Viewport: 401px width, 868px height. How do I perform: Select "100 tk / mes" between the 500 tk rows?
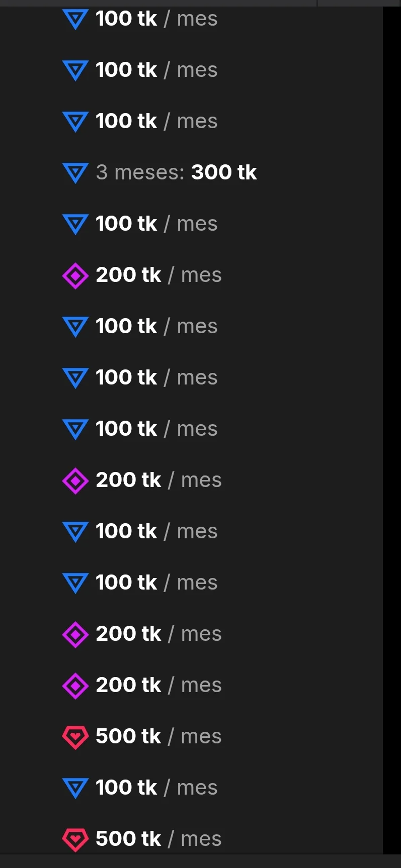click(156, 788)
